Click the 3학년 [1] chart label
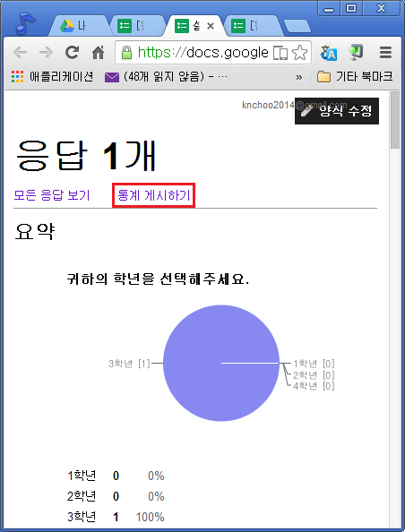 pos(129,364)
